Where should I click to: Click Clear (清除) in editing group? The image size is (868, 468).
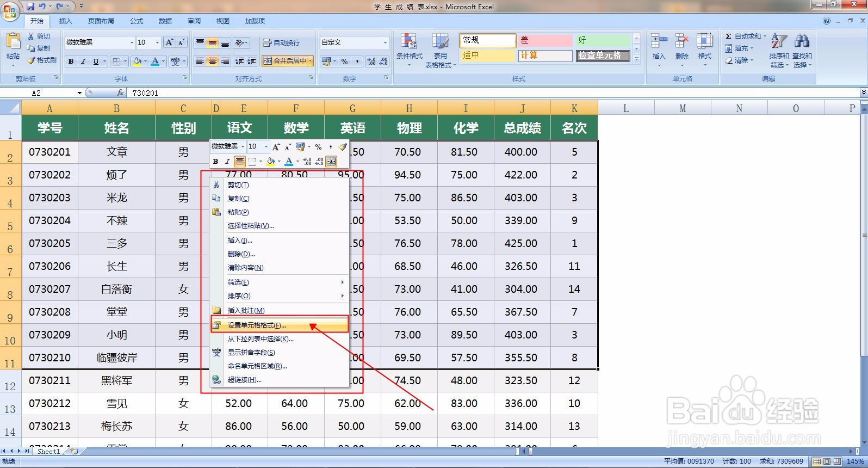[740, 60]
